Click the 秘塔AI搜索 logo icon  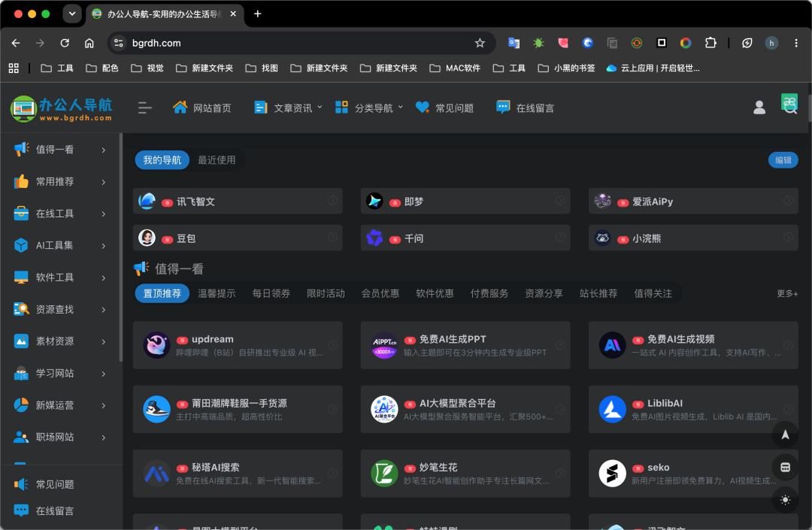[x=156, y=474]
